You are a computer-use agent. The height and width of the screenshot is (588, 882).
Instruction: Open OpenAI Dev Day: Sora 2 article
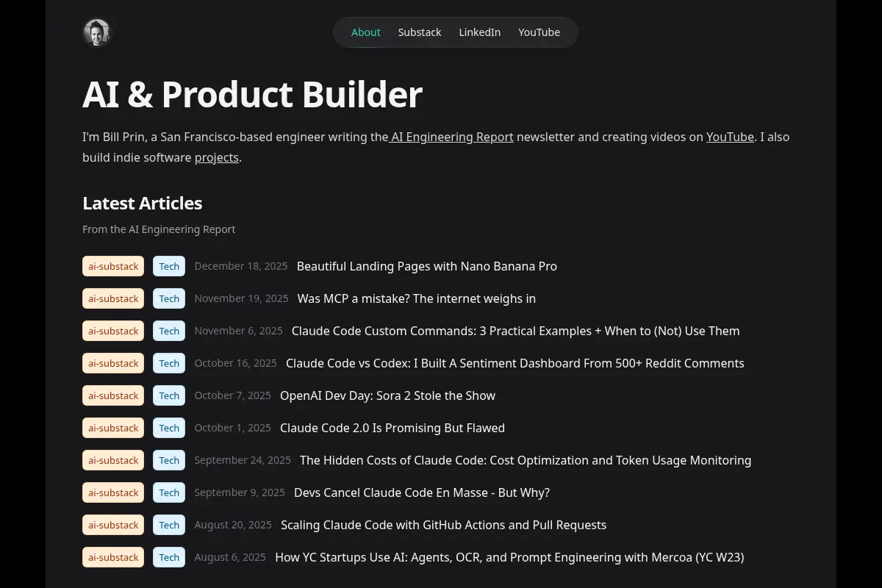tap(388, 395)
